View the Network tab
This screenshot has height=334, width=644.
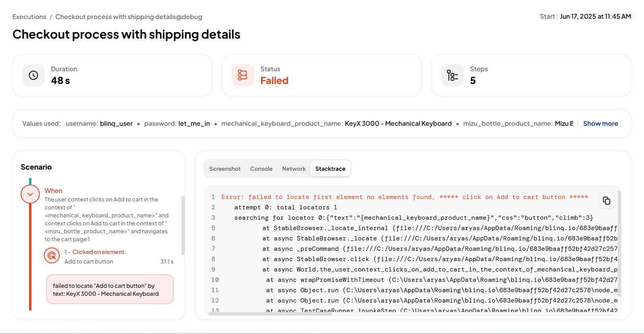coord(294,169)
